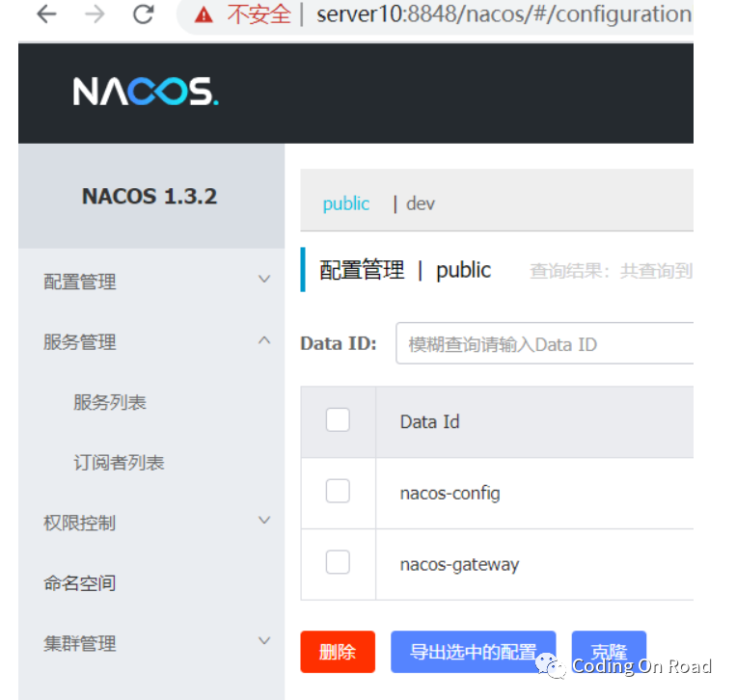
Task: Switch to the public namespace tab
Action: (346, 203)
